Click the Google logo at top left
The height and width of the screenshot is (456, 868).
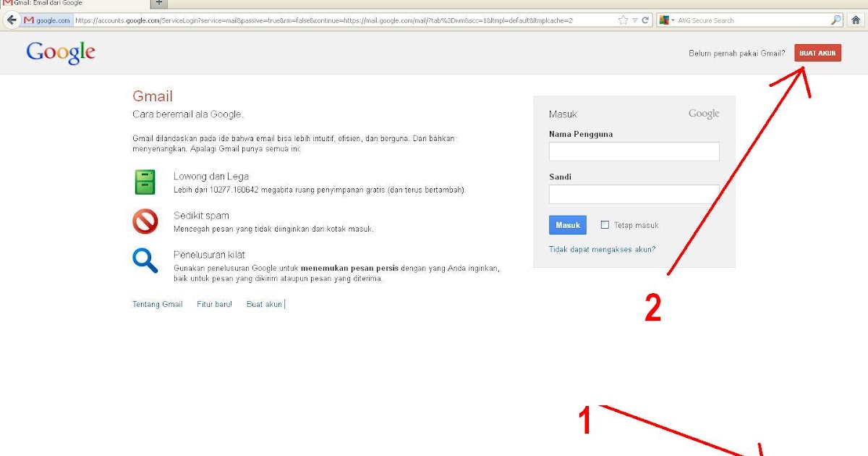(61, 53)
